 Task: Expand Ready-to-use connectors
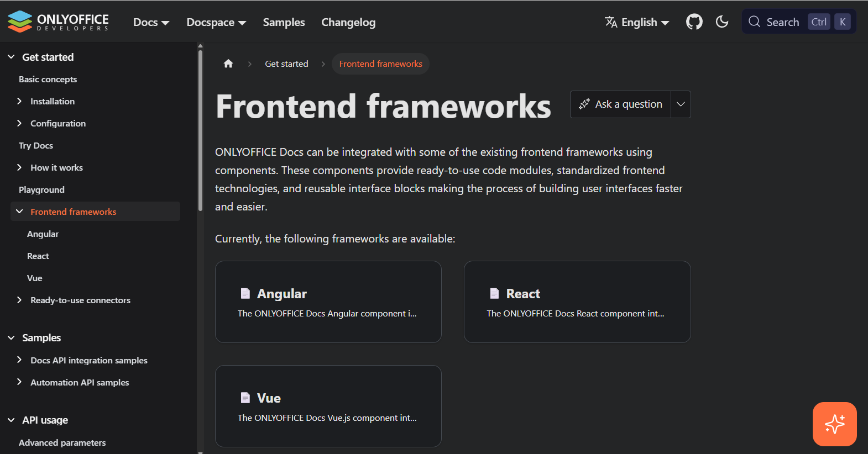20,300
